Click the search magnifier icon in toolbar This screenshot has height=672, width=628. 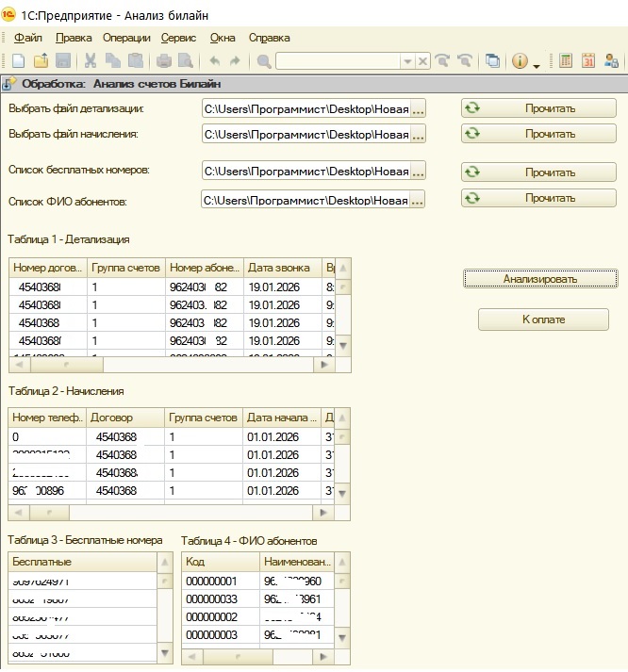tap(264, 61)
